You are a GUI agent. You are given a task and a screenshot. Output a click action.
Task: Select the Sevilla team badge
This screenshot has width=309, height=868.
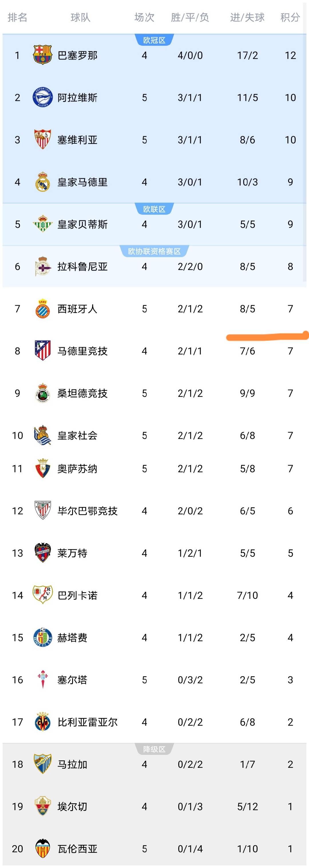point(42,139)
